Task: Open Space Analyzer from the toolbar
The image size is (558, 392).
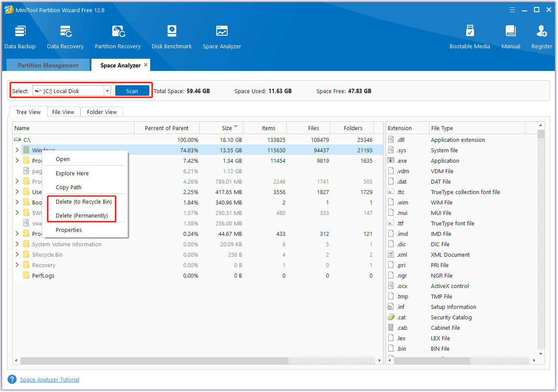Action: click(222, 37)
